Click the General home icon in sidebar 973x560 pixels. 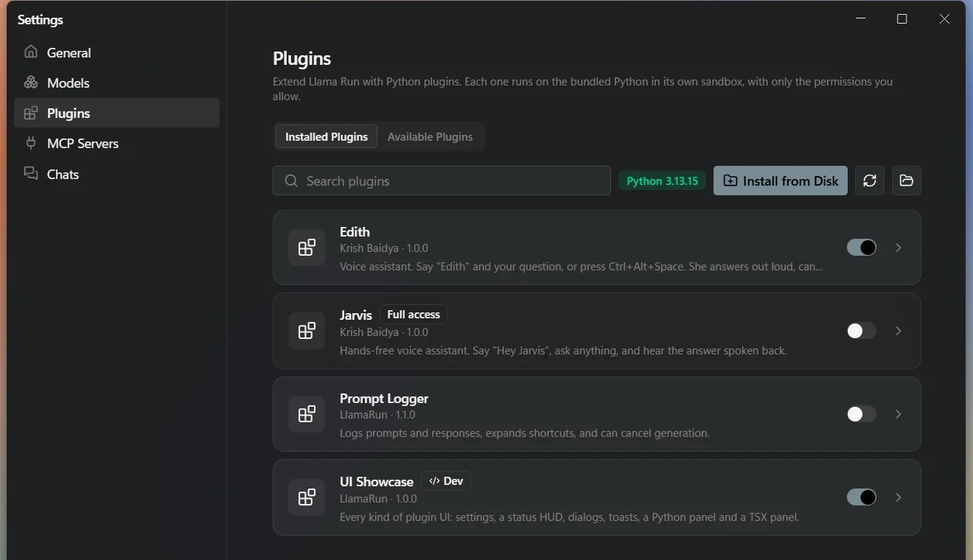(x=31, y=52)
